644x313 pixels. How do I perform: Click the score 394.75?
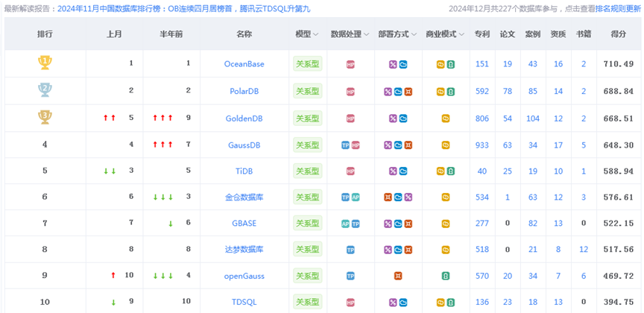[x=619, y=302]
